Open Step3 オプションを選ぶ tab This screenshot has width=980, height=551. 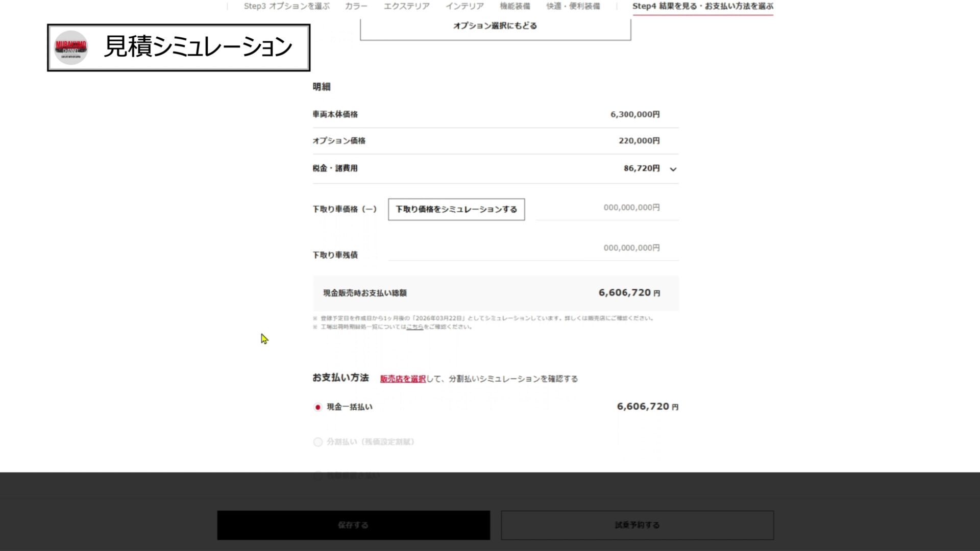point(286,6)
